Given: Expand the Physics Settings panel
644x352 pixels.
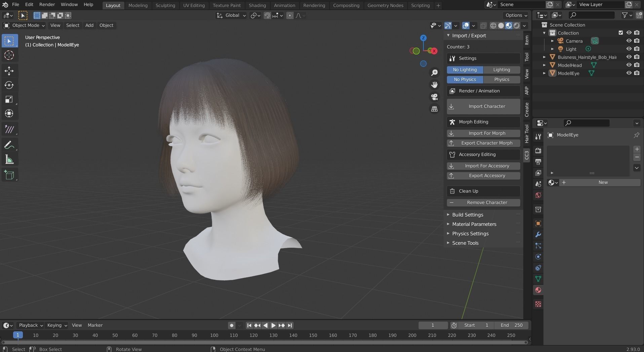Looking at the screenshot, I should (x=470, y=233).
